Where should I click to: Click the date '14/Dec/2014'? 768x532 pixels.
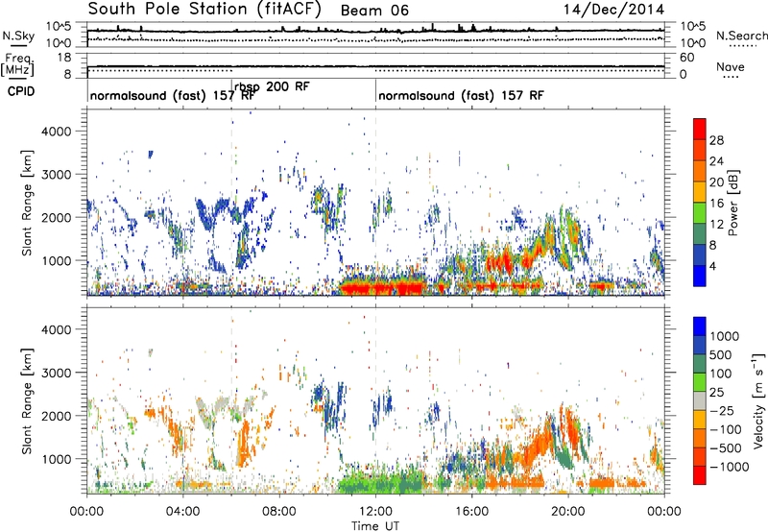[x=613, y=10]
